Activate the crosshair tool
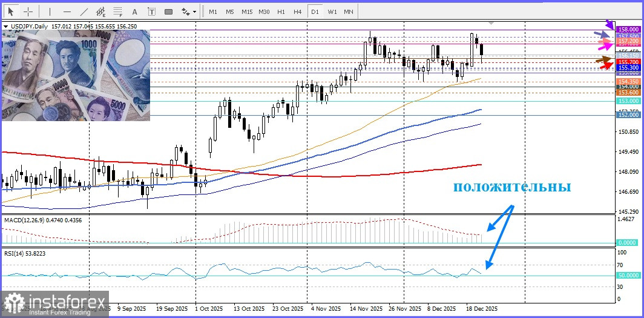 [x=28, y=12]
